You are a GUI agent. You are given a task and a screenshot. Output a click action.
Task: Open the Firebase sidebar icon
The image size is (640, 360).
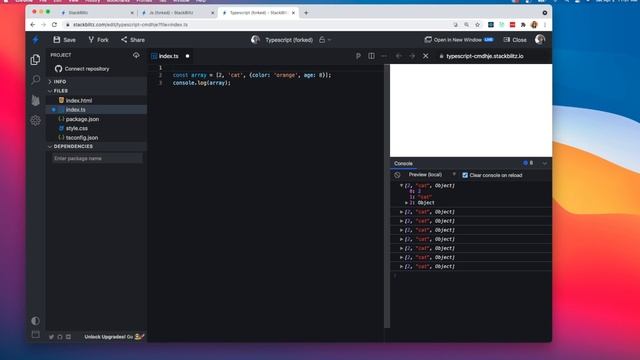pyautogui.click(x=36, y=100)
